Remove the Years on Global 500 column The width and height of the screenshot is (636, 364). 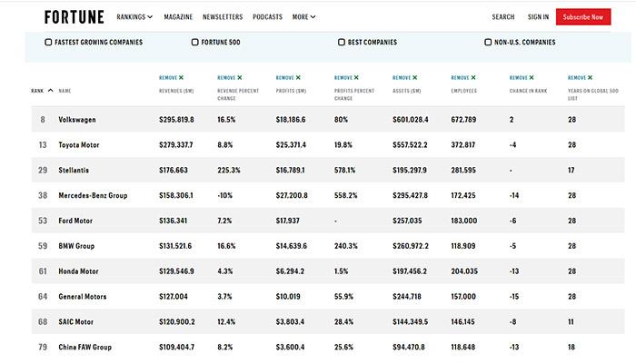(580, 78)
